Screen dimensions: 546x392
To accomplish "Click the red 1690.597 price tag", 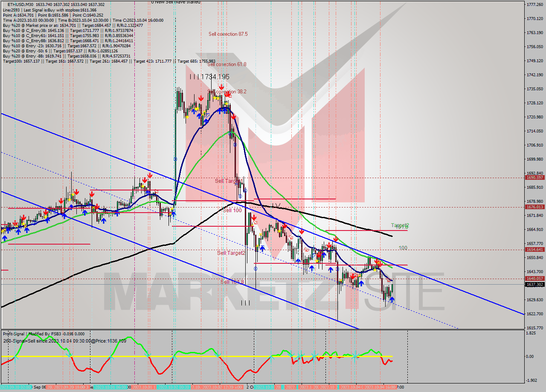I will coord(535,177).
